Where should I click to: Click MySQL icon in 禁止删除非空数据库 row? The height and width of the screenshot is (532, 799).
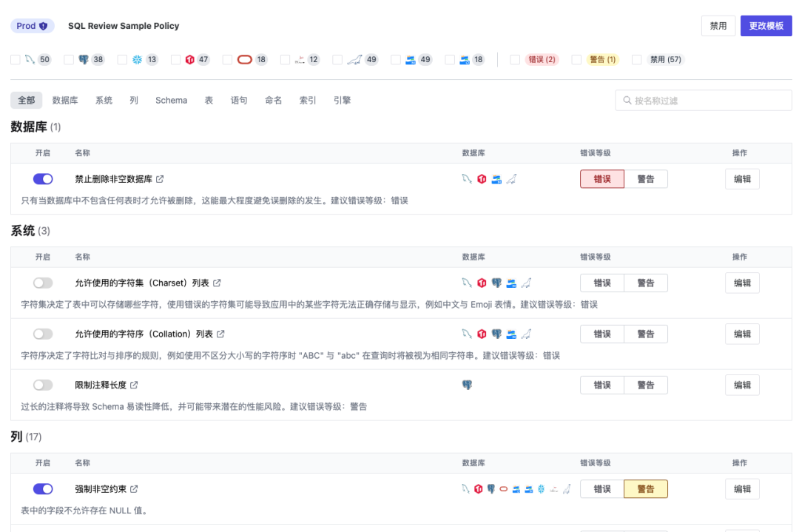point(467,179)
